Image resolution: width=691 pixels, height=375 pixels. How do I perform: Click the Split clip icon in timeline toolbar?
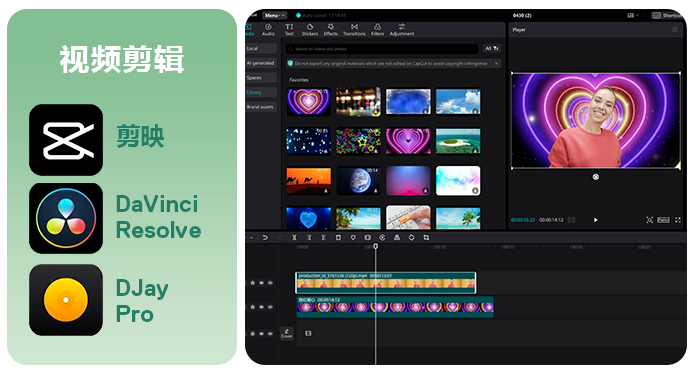(294, 238)
